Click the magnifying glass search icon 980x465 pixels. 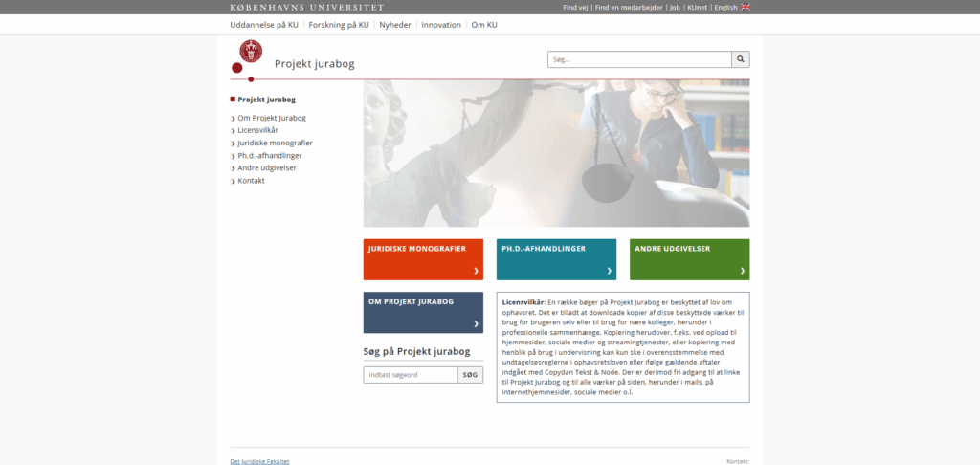coord(741,59)
